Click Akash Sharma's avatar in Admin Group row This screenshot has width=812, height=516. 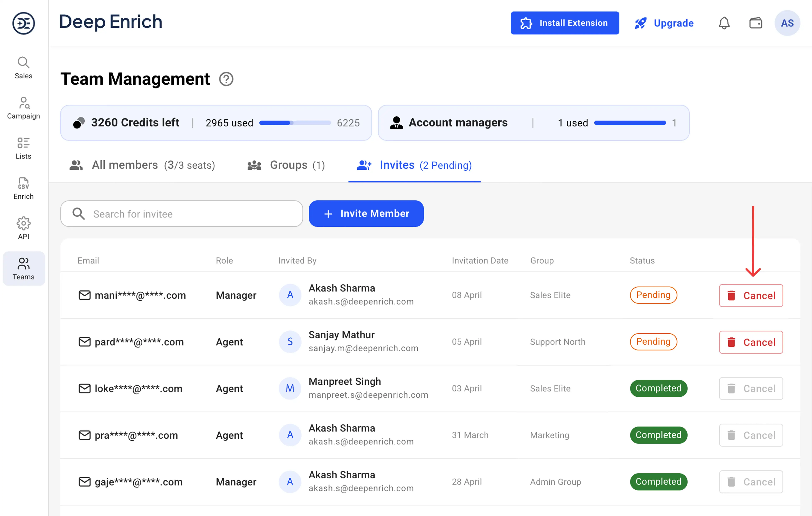pyautogui.click(x=290, y=482)
